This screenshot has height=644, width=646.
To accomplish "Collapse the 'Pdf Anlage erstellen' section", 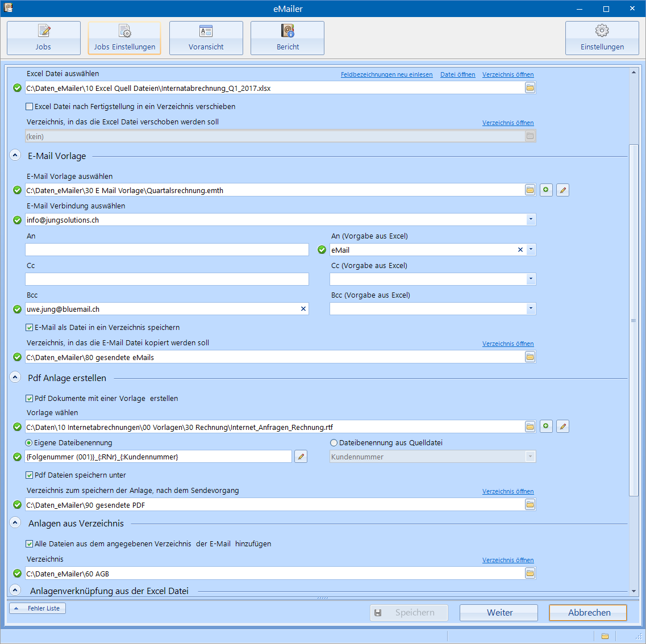I will (15, 378).
